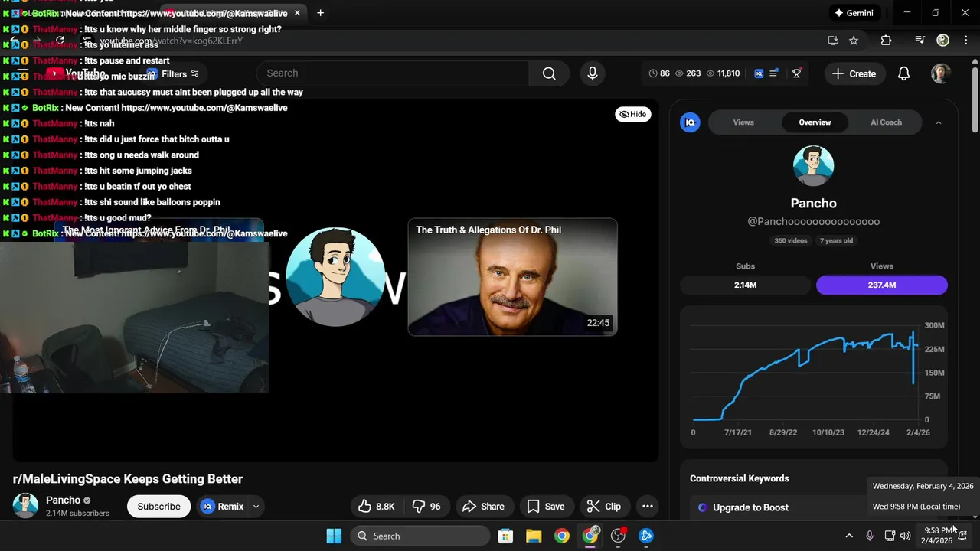
Task: Open Microsoft Store from taskbar
Action: pos(505,536)
